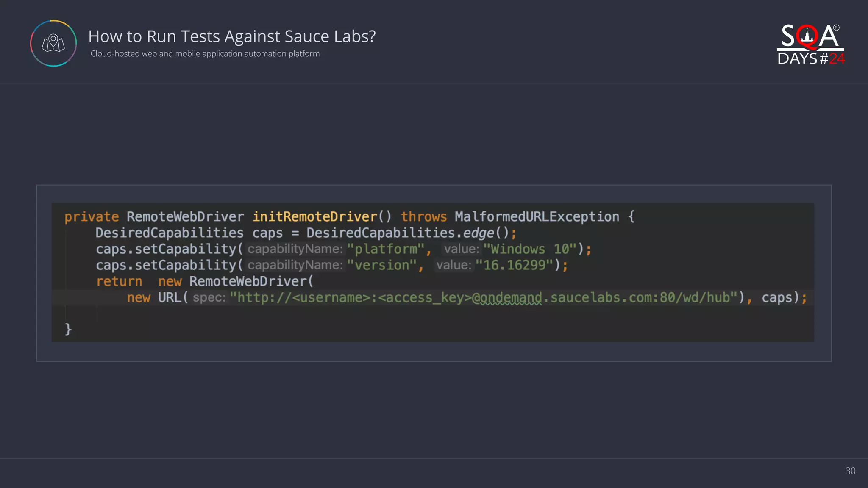Click the "return" keyword

pos(119,281)
